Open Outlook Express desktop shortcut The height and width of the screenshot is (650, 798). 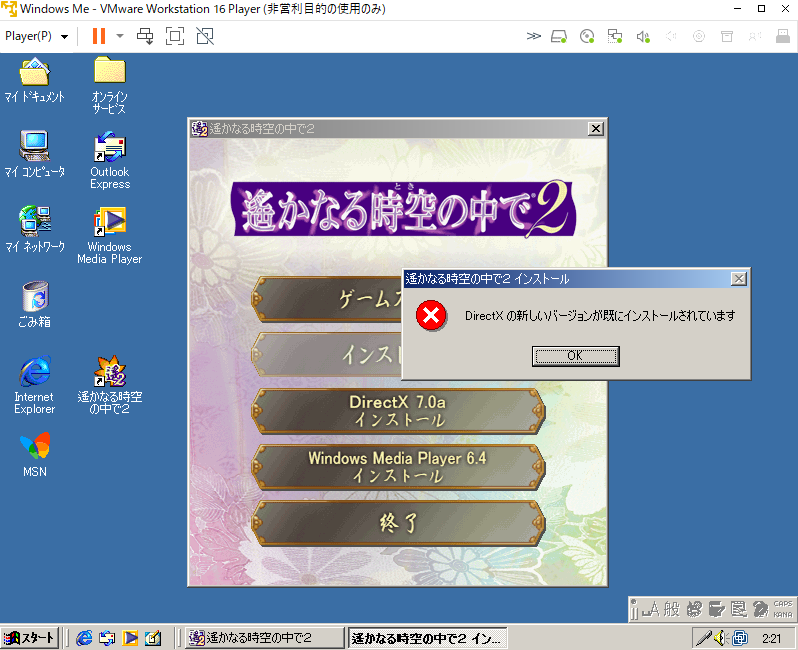click(110, 161)
